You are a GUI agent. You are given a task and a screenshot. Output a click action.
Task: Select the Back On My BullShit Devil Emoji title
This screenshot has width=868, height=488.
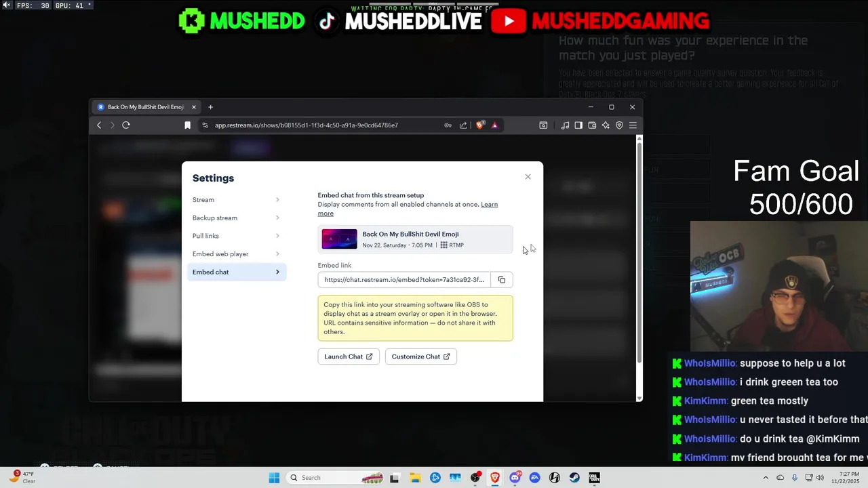click(x=410, y=235)
